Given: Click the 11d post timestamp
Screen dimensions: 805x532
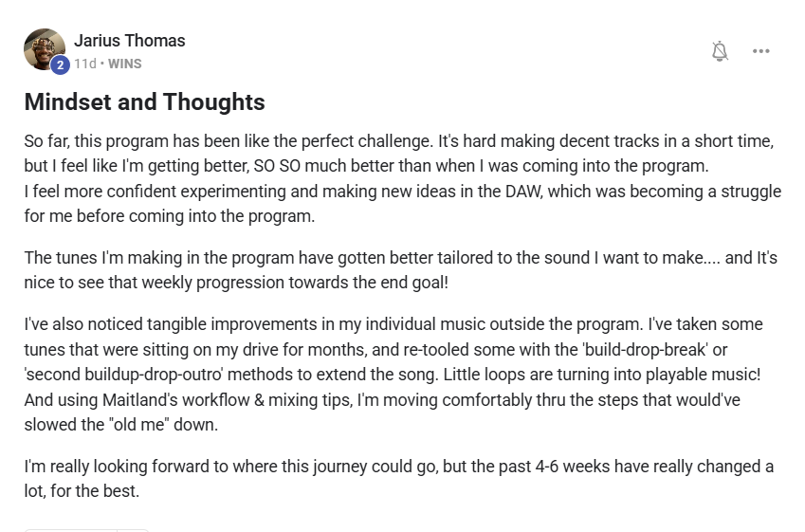Looking at the screenshot, I should click(x=84, y=64).
